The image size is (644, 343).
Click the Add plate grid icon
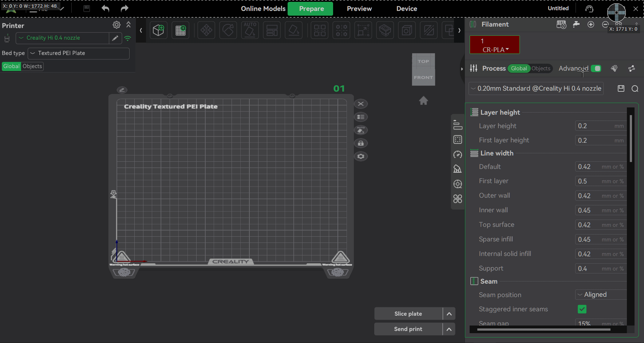tap(181, 30)
